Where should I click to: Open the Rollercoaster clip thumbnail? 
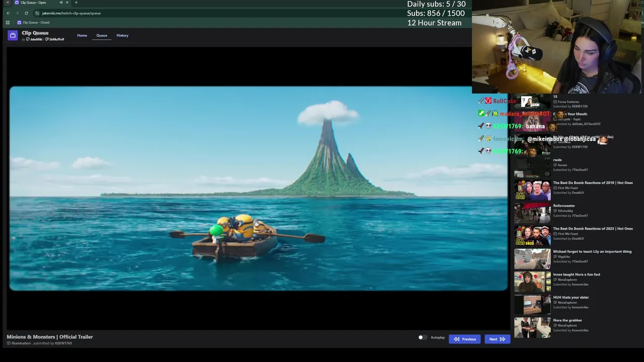pos(532,213)
